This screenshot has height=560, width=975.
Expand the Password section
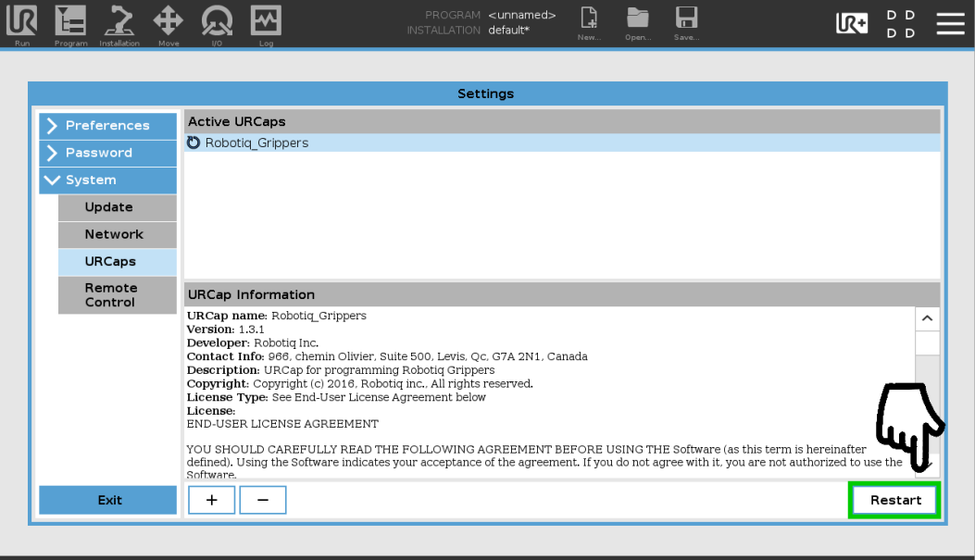107,153
